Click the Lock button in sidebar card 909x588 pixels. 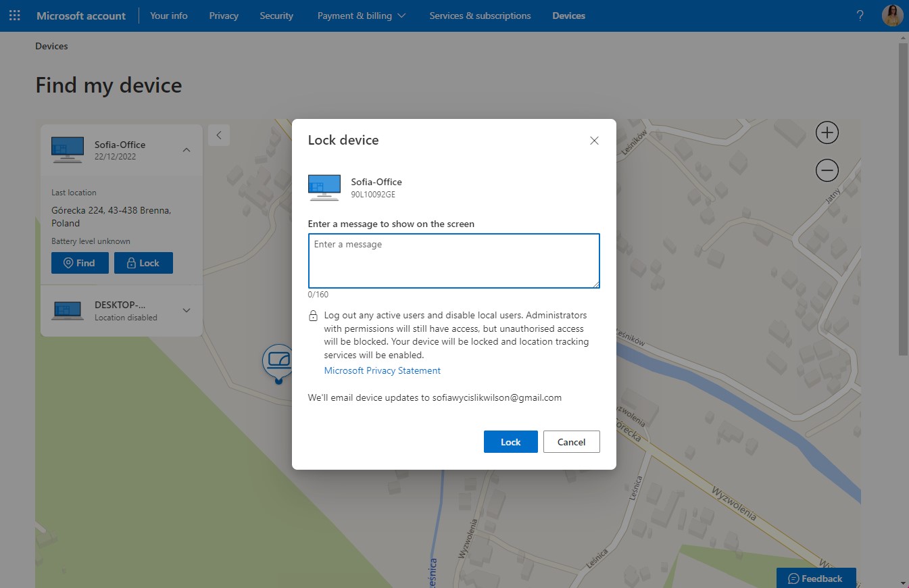[143, 263]
